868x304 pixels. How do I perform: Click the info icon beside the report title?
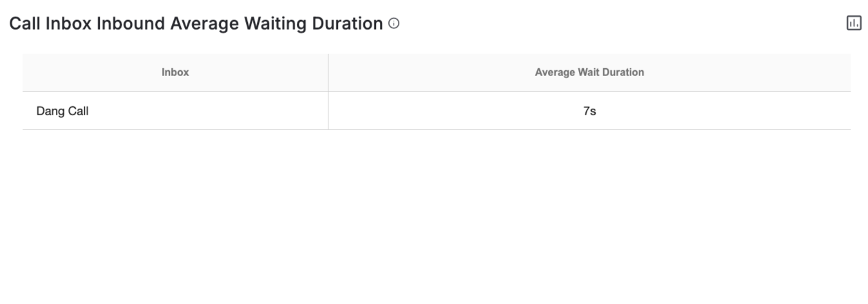tap(394, 24)
